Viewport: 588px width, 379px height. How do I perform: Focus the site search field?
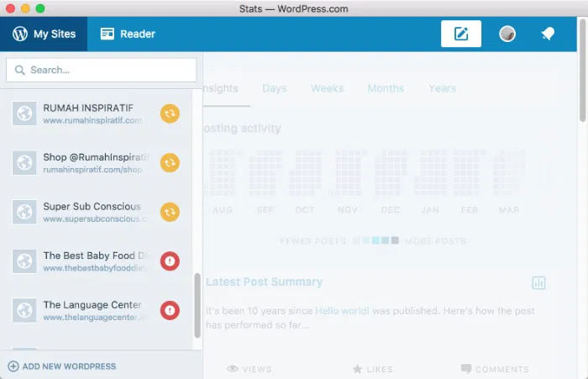pos(102,70)
